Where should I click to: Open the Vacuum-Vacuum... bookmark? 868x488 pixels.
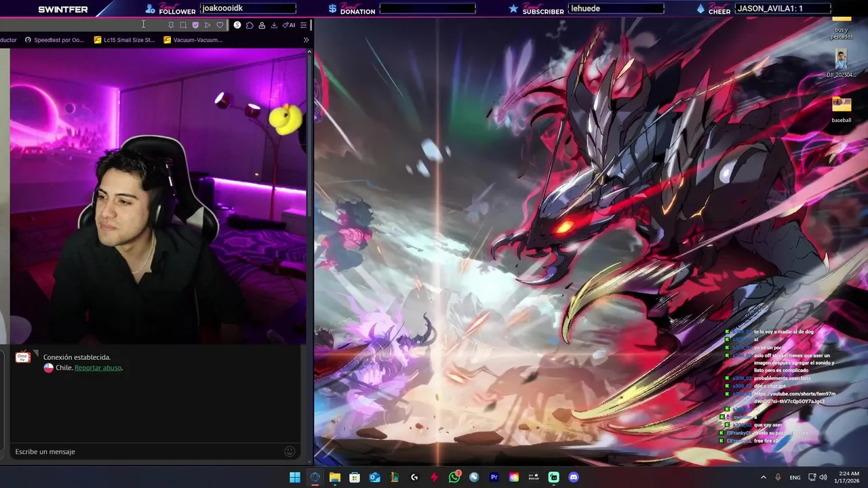coord(193,40)
